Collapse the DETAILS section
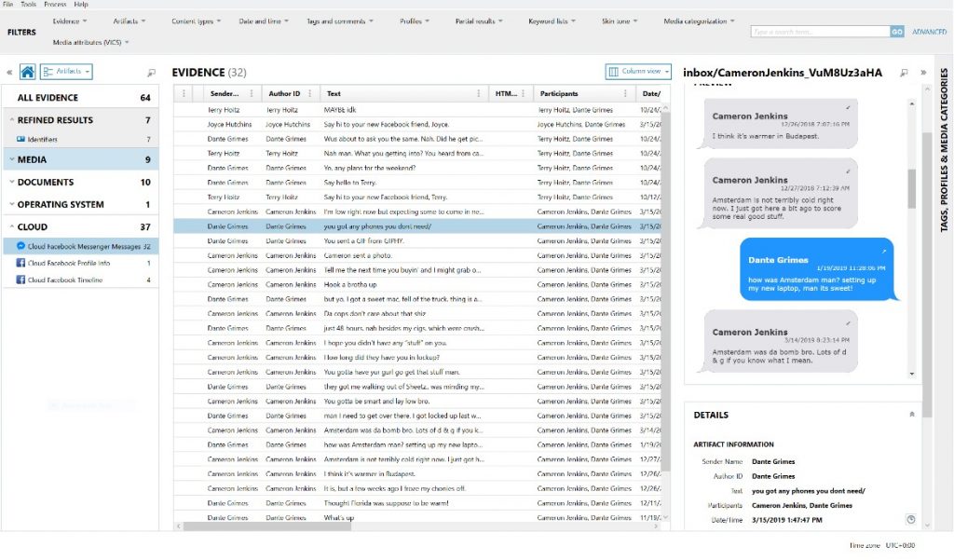The height and width of the screenshot is (560, 954). tap(911, 415)
